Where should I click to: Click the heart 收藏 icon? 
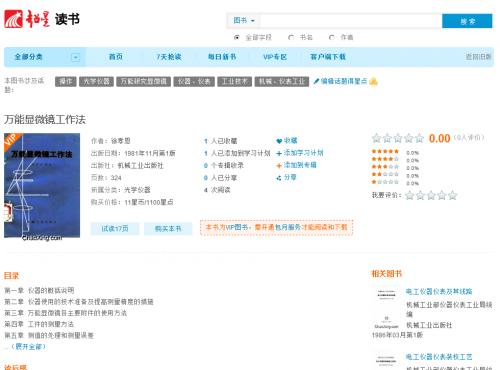(x=279, y=141)
